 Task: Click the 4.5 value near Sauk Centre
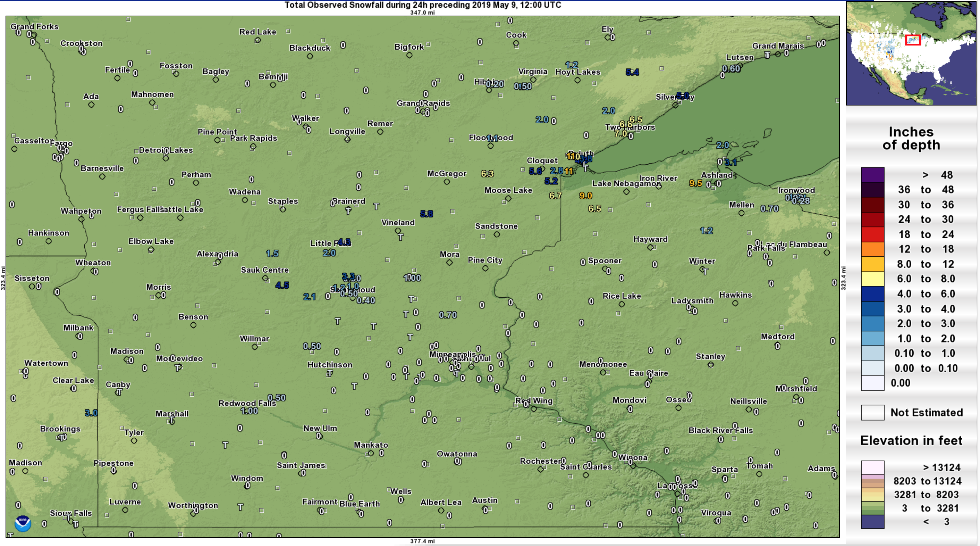tap(282, 285)
